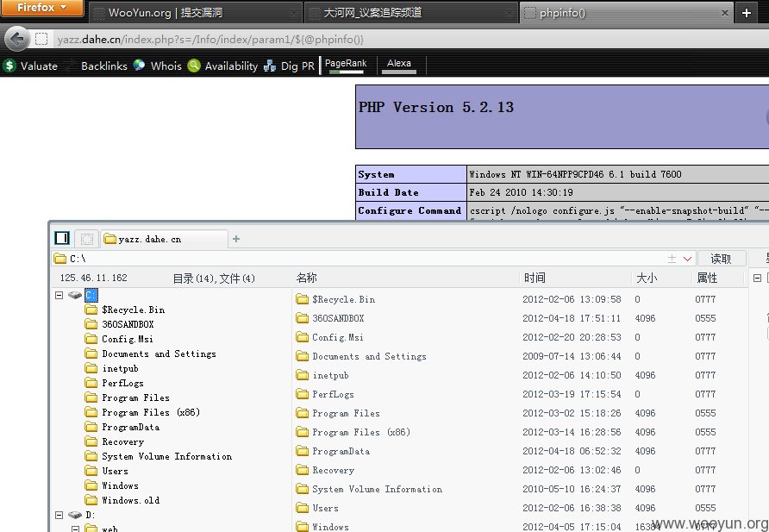Click Recovery folder icon in file list
769x532 pixels.
click(302, 470)
